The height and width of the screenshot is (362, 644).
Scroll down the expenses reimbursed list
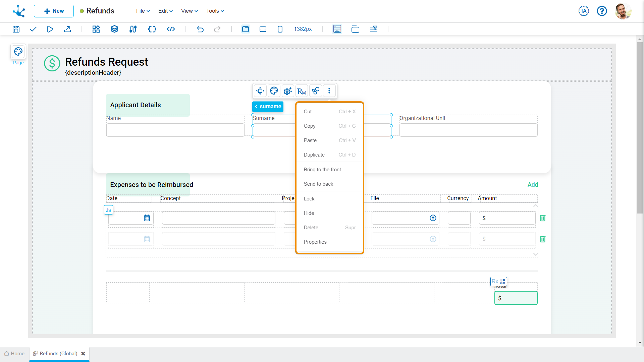[535, 253]
